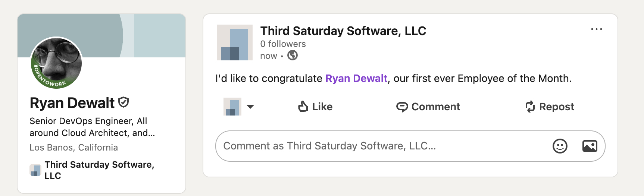Click Ryan Dewalt name in profile card

pos(72,103)
